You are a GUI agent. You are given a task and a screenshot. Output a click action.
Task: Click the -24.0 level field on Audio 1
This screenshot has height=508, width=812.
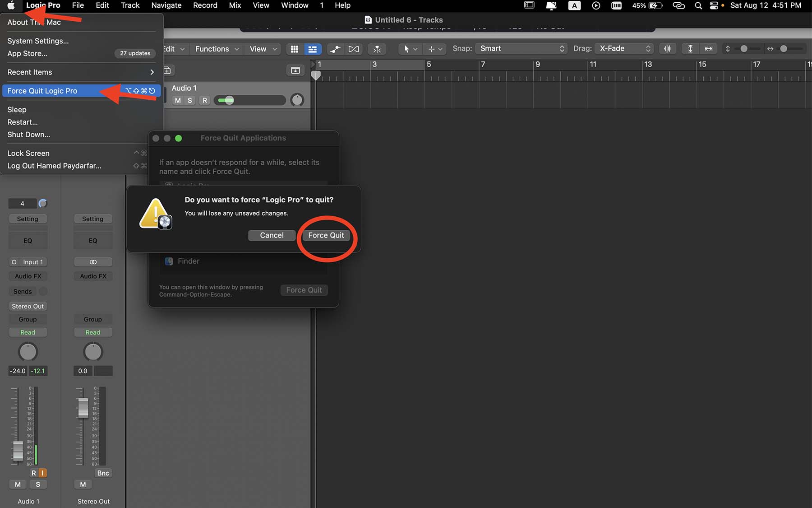pos(18,371)
